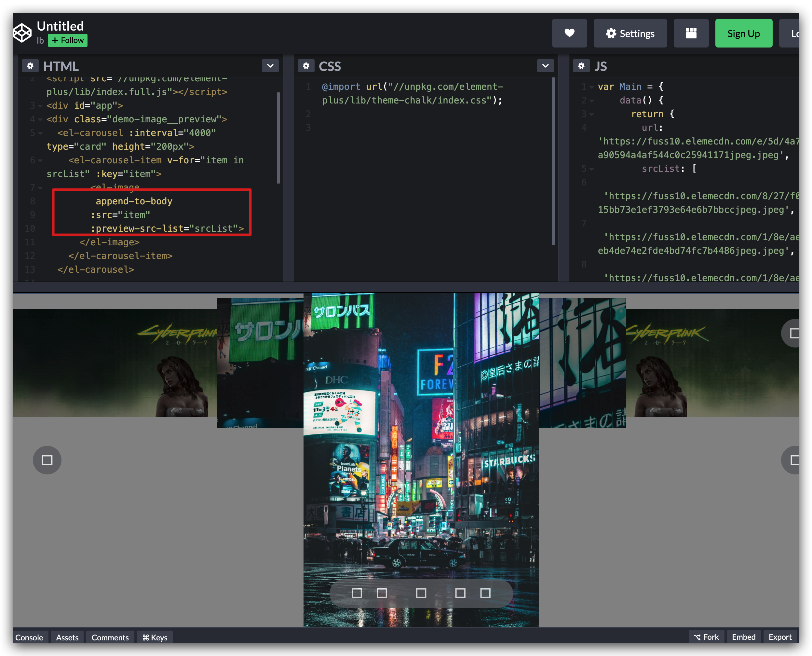
Task: Click the Export button
Action: [x=780, y=637]
